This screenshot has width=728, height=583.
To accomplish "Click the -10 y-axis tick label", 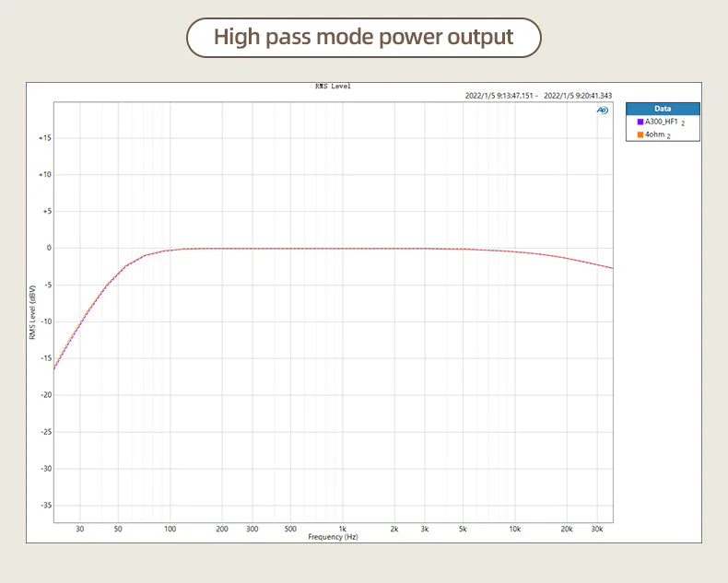I will coord(46,321).
